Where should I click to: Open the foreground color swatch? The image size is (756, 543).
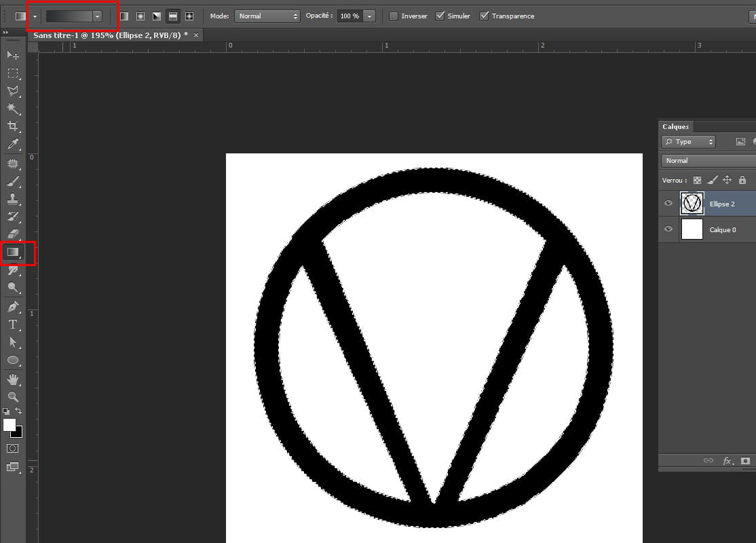click(x=9, y=424)
